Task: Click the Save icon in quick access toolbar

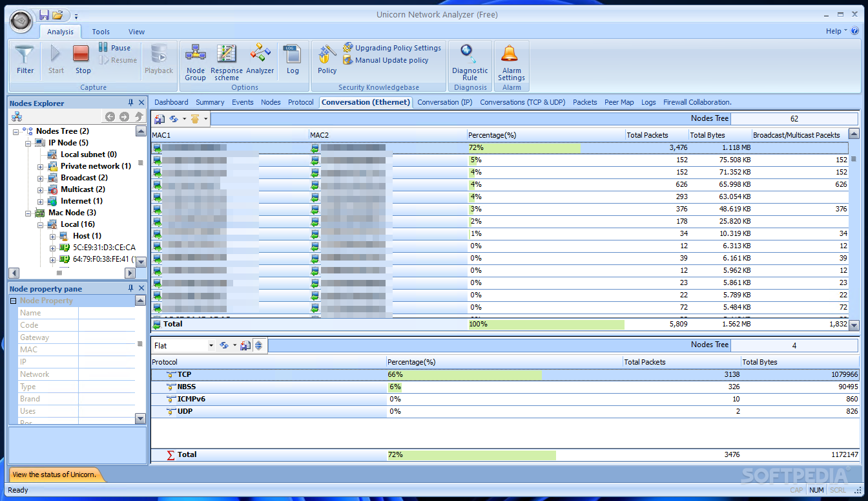Action: click(44, 15)
